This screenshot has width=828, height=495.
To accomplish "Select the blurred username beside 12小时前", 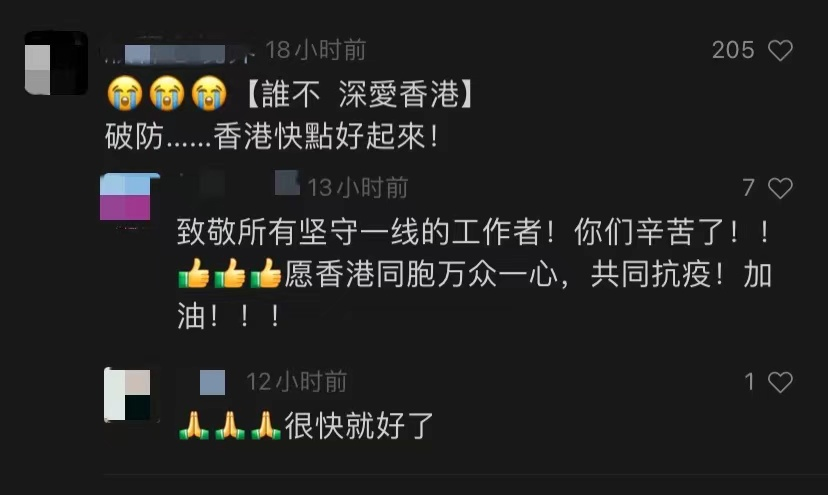I will pyautogui.click(x=209, y=382).
